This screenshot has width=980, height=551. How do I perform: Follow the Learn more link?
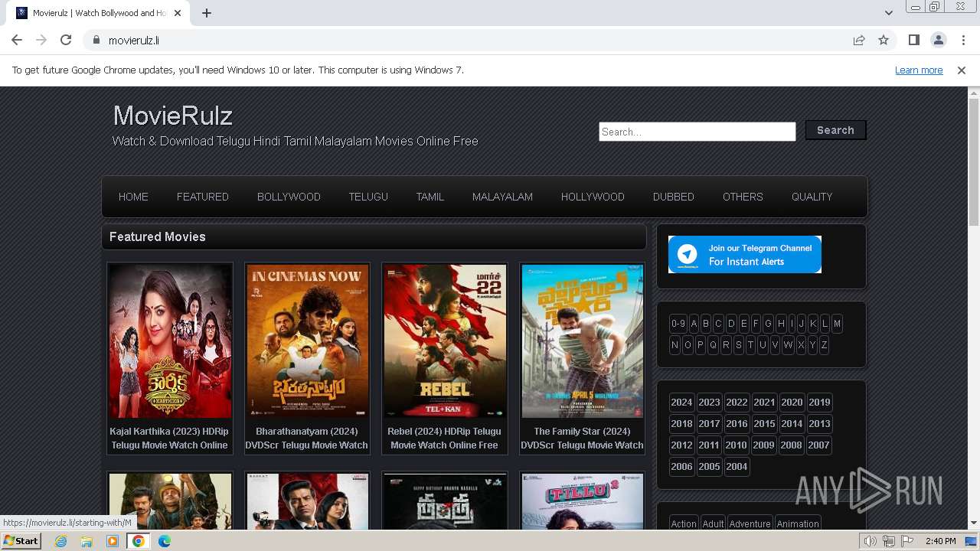[919, 70]
